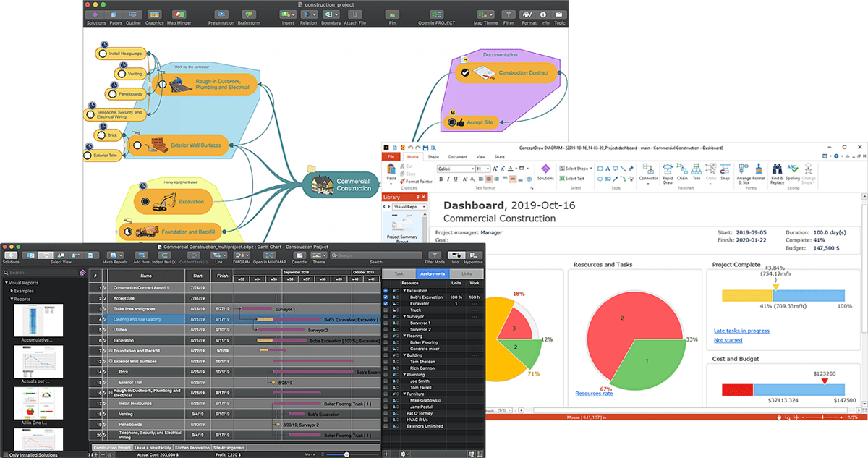Run Spelling check in the DIAGRAM ribbon
Viewport: 868px width, 458px height.
point(793,171)
